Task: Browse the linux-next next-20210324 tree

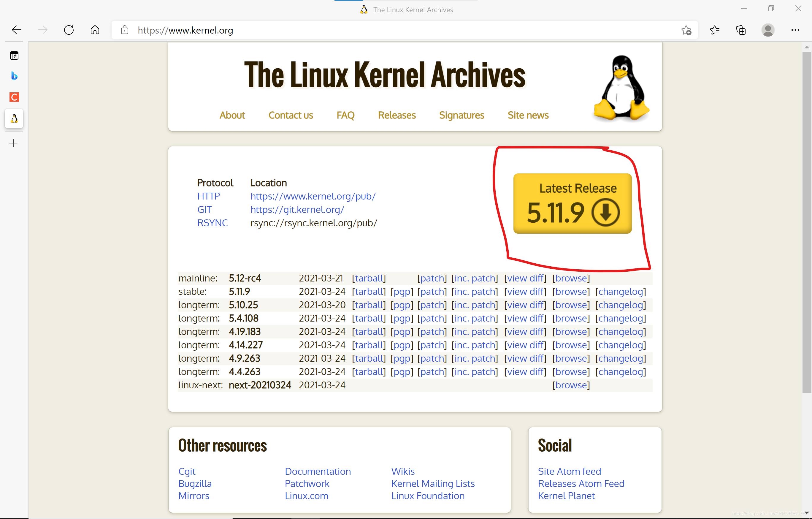Action: (x=571, y=385)
